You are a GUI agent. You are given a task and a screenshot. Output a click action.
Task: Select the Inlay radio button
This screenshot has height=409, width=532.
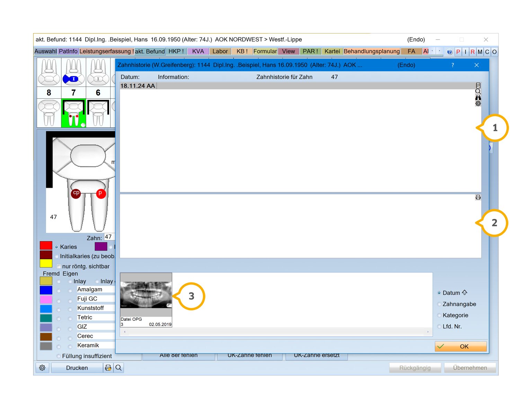pos(70,281)
